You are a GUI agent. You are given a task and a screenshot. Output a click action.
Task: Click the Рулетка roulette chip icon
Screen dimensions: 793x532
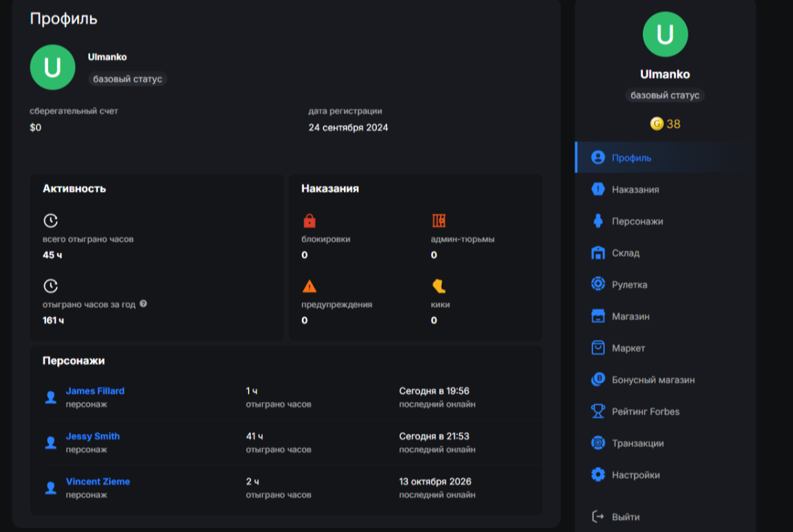(598, 284)
